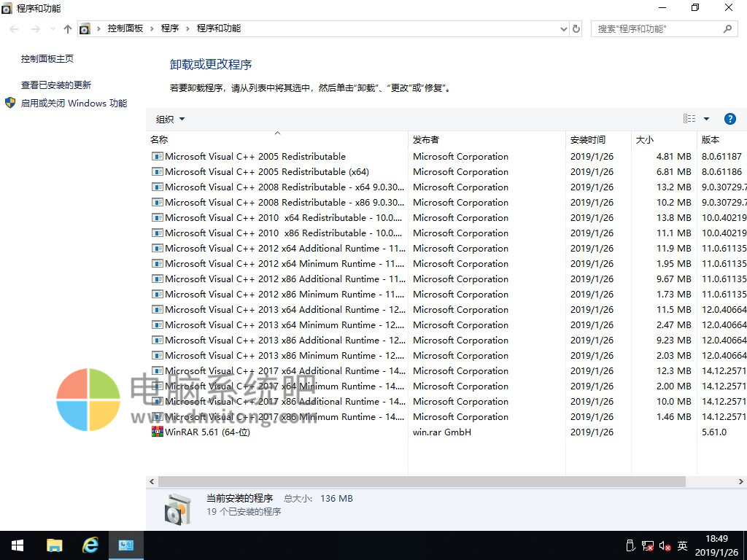Open the Windows Start menu
Image resolution: width=747 pixels, height=560 pixels.
tap(18, 545)
